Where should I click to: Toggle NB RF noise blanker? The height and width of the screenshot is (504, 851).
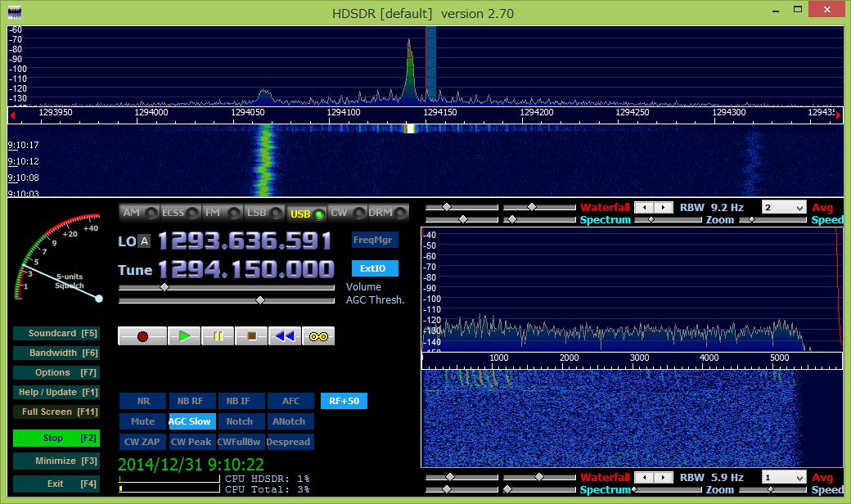[192, 401]
